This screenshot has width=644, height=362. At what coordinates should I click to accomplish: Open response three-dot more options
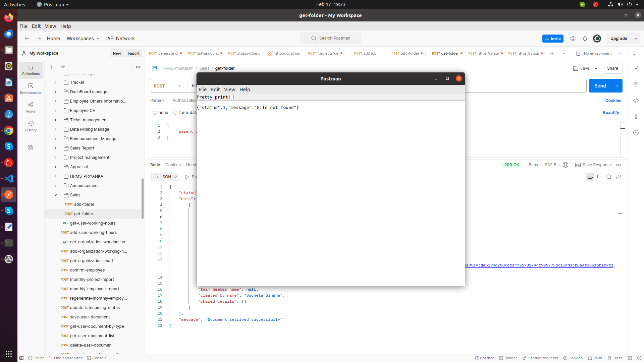click(619, 165)
